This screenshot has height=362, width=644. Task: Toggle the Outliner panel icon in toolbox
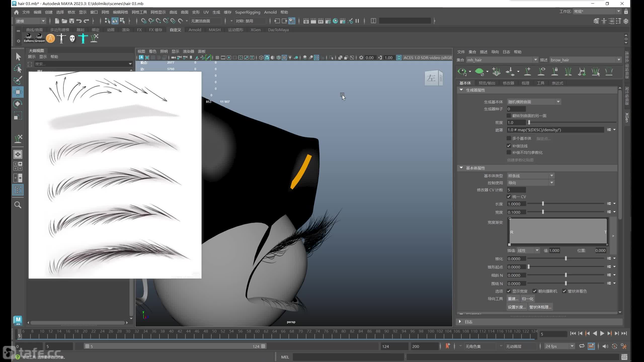pos(18,190)
